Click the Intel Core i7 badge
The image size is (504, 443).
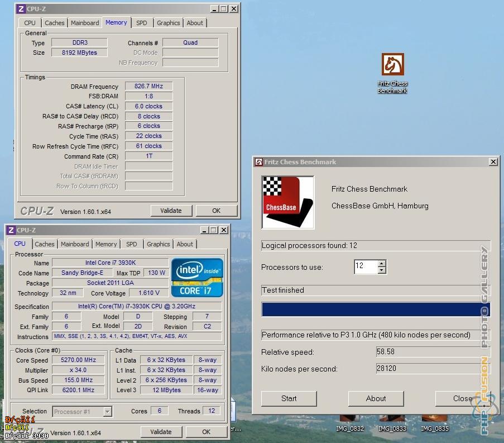coord(197,278)
